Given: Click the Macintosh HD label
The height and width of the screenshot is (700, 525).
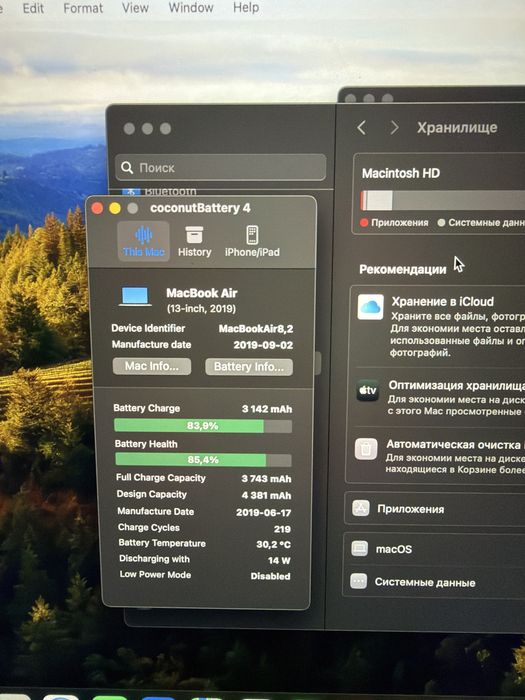Looking at the screenshot, I should coord(401,173).
